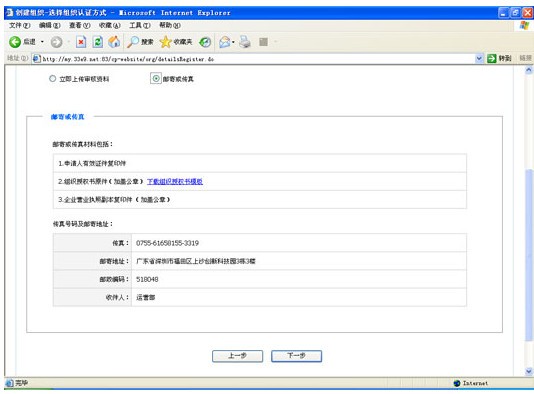Close the Internet Explorer window
This screenshot has height=394, width=534.
click(528, 13)
